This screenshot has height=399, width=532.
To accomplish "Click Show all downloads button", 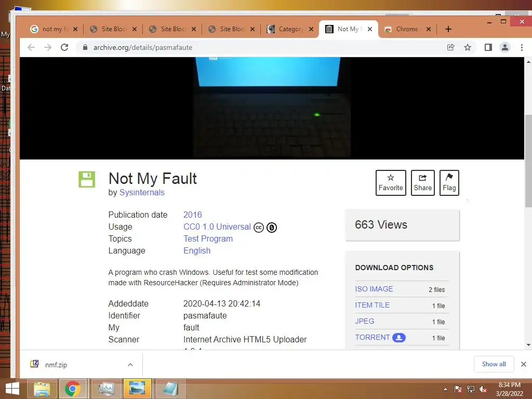I will (x=494, y=364).
